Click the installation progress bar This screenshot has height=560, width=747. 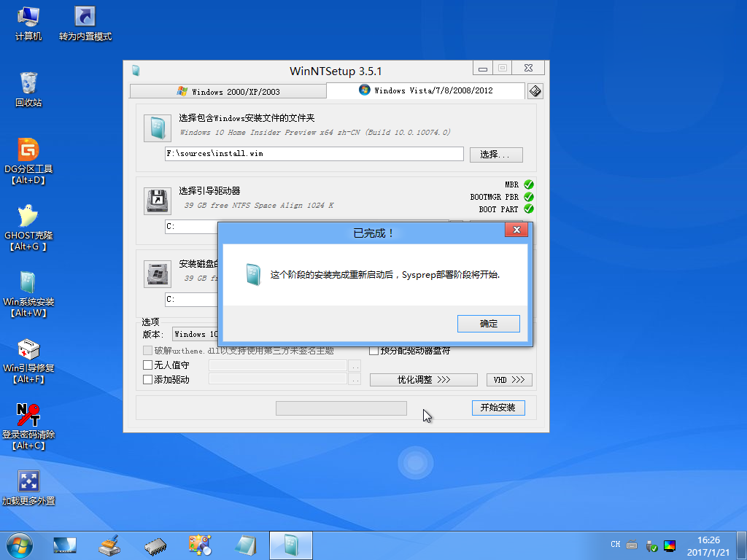pos(341,408)
